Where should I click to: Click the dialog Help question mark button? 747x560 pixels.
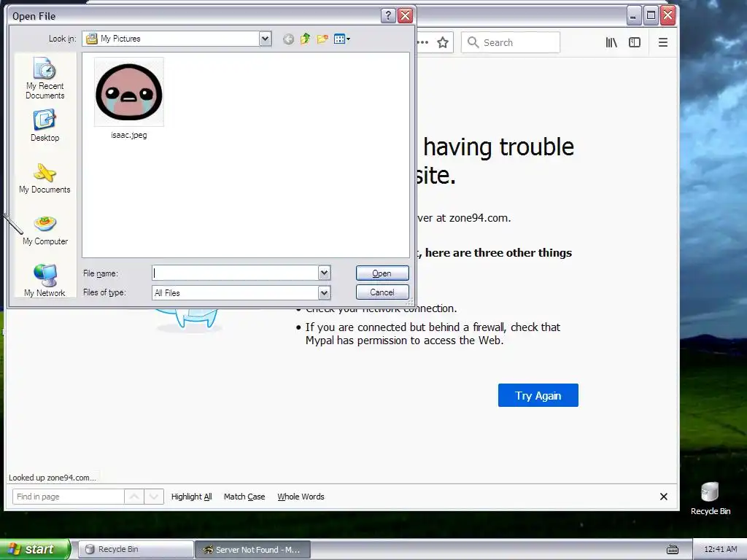[388, 16]
